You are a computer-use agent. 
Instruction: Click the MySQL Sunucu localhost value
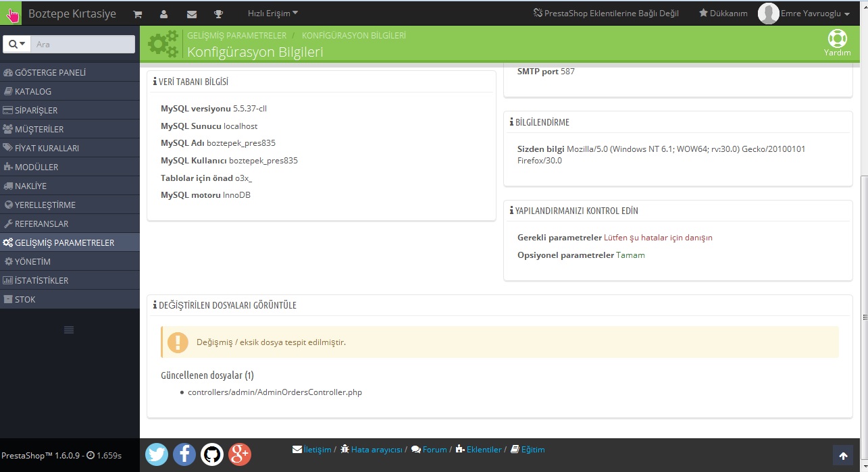pos(240,126)
